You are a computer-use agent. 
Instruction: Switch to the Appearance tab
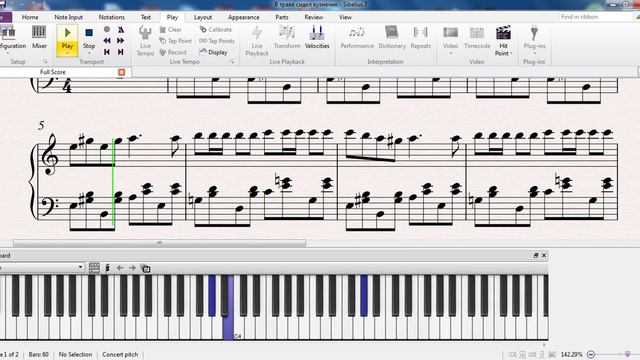(244, 17)
